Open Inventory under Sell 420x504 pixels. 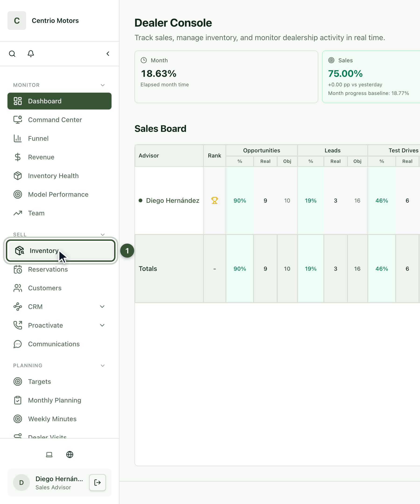pyautogui.click(x=61, y=251)
